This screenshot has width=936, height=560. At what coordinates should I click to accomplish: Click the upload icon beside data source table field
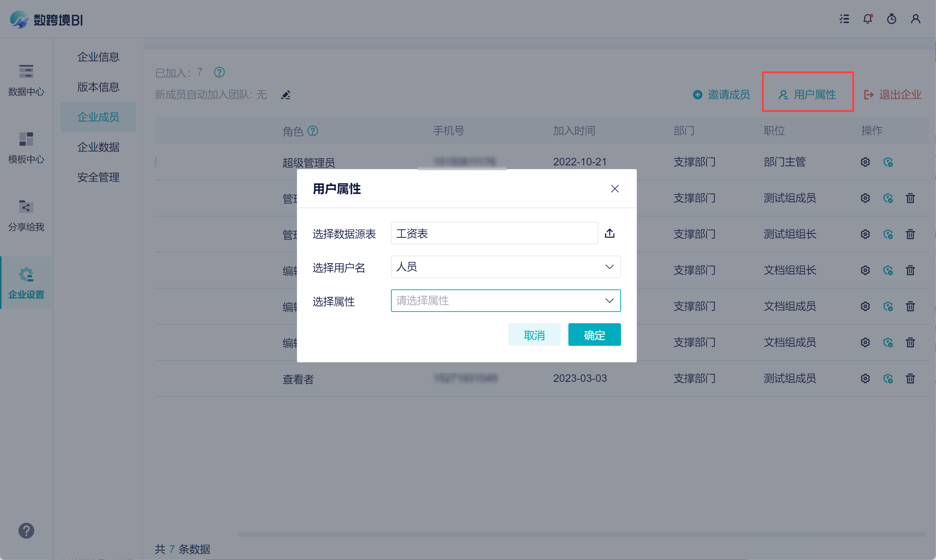pyautogui.click(x=609, y=233)
